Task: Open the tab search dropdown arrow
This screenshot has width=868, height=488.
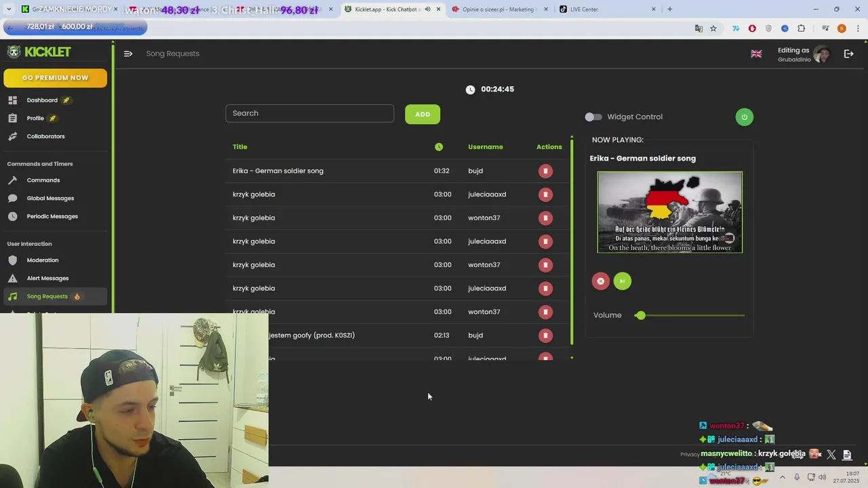Action: tap(9, 9)
